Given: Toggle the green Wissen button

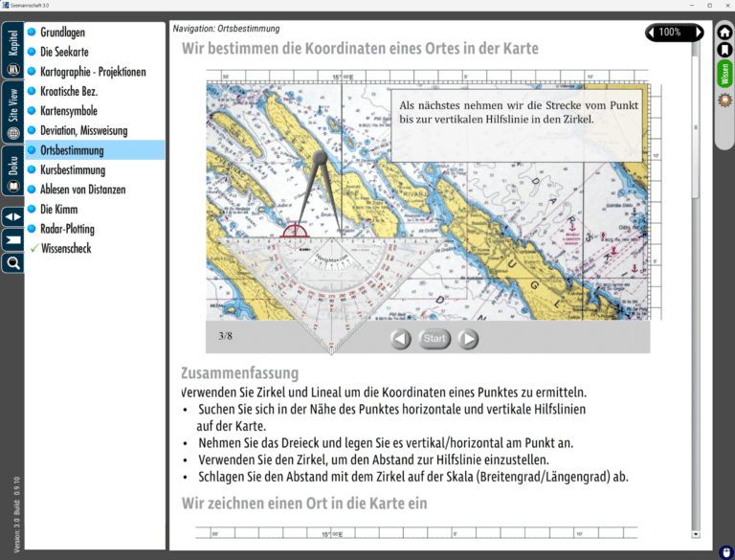Looking at the screenshot, I should pos(724,74).
